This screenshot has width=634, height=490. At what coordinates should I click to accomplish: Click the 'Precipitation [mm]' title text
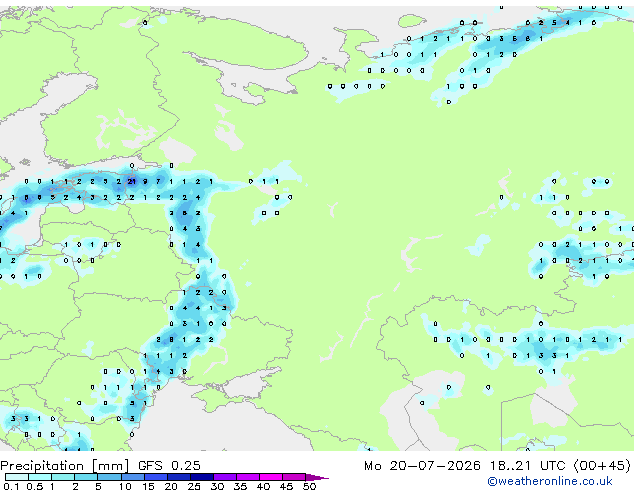click(x=65, y=466)
